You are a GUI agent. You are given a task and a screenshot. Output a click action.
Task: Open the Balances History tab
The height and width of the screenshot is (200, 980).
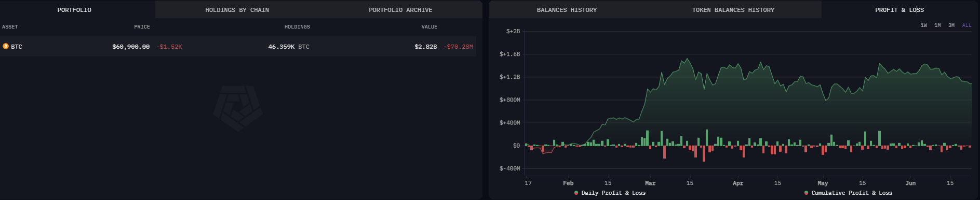[567, 10]
